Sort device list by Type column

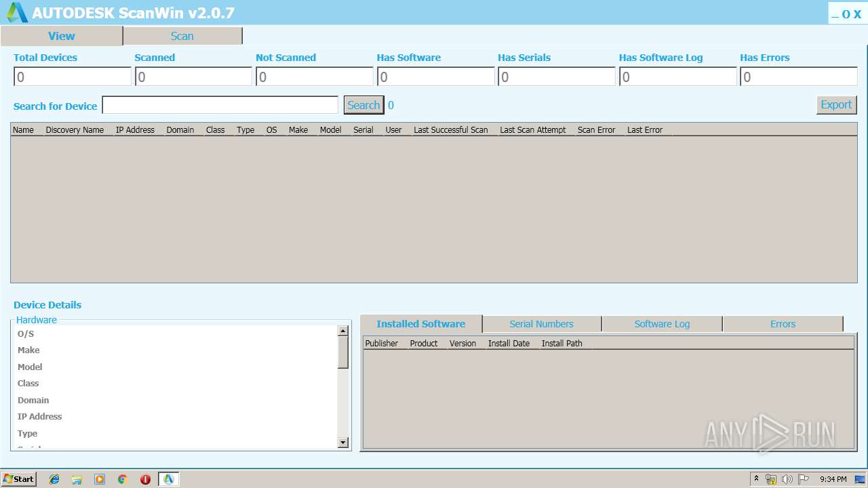click(x=245, y=129)
